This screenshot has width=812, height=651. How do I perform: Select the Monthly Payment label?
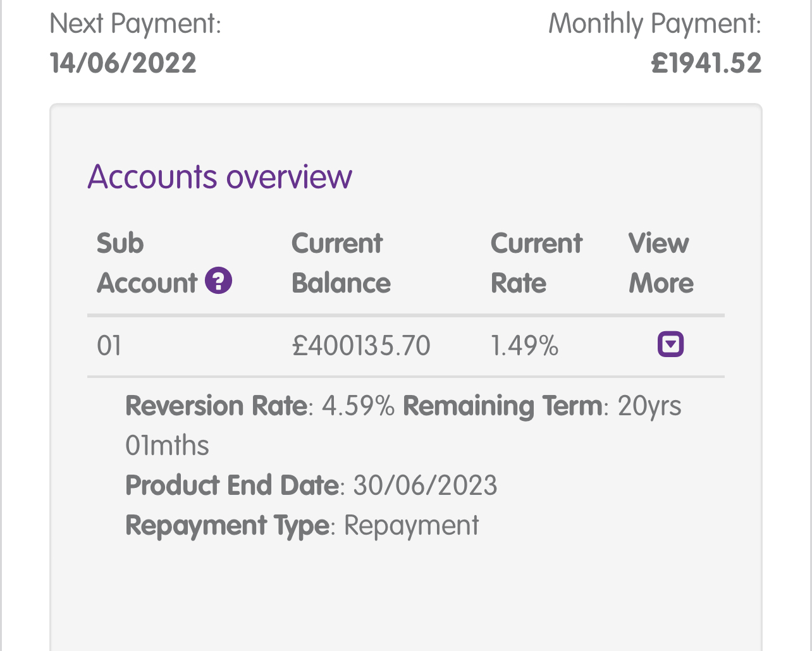(655, 24)
